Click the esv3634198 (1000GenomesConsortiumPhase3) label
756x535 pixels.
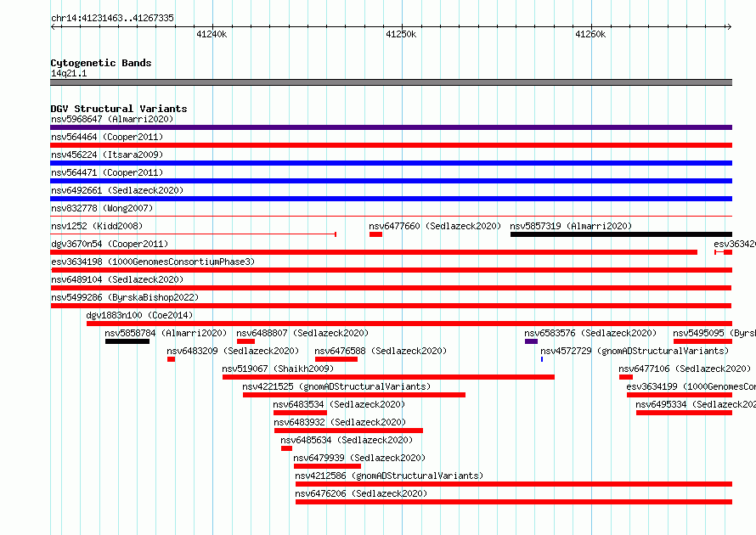153,262
